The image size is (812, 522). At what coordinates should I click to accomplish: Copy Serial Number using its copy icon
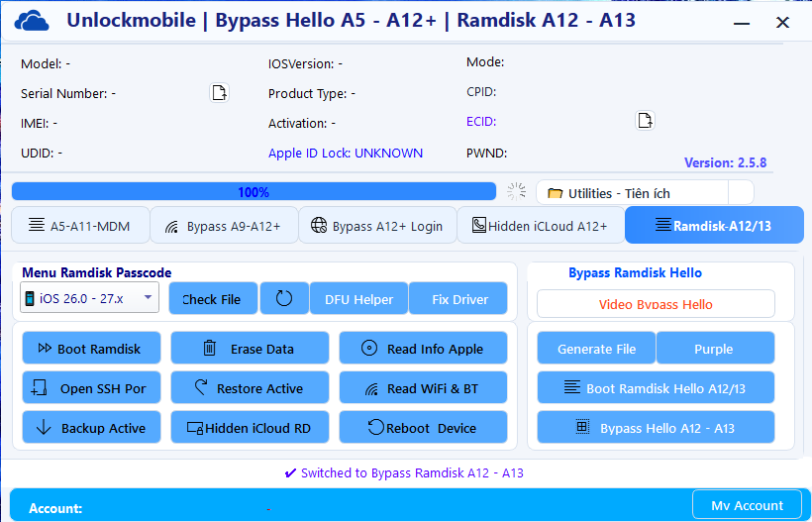click(x=219, y=93)
